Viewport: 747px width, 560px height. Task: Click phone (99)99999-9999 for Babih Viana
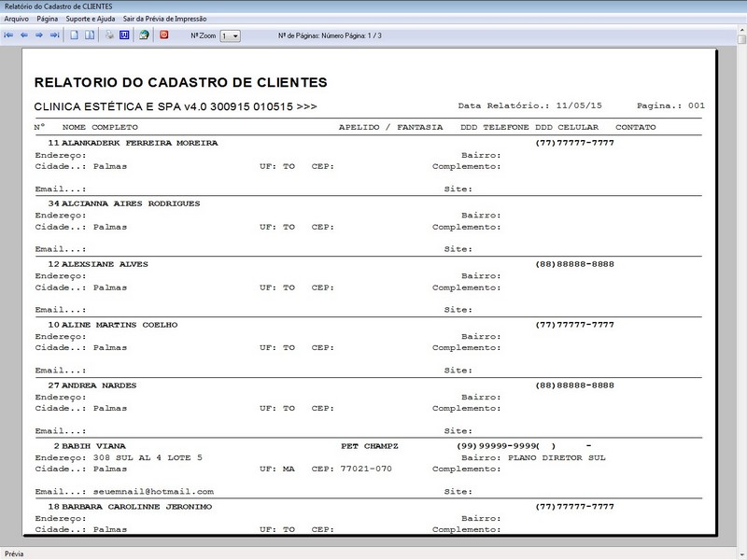(496, 446)
